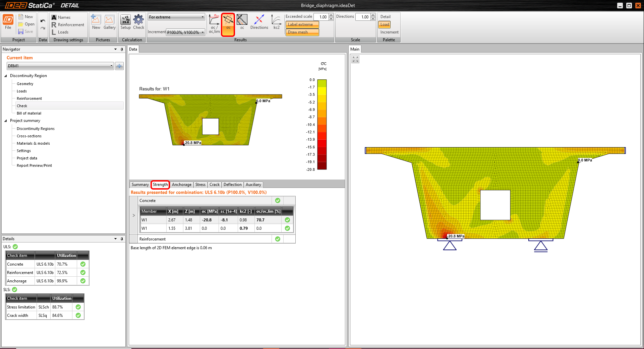The image size is (644, 349).
Task: Open the Increment combination dropdown
Action: [202, 32]
